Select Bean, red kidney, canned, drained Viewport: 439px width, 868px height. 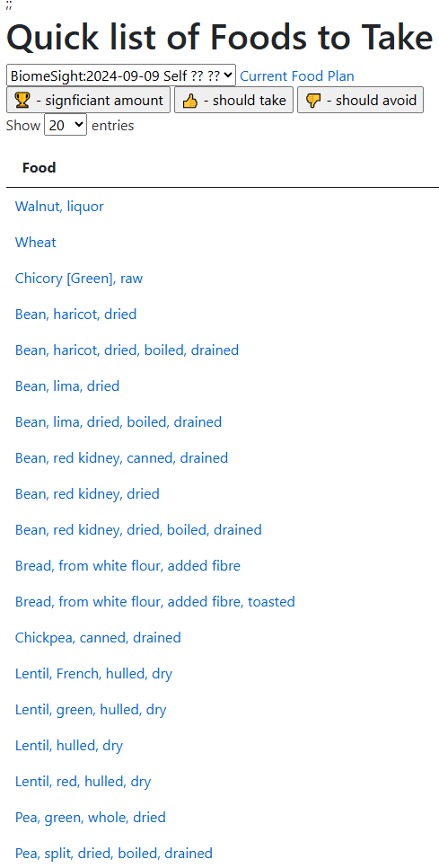121,457
